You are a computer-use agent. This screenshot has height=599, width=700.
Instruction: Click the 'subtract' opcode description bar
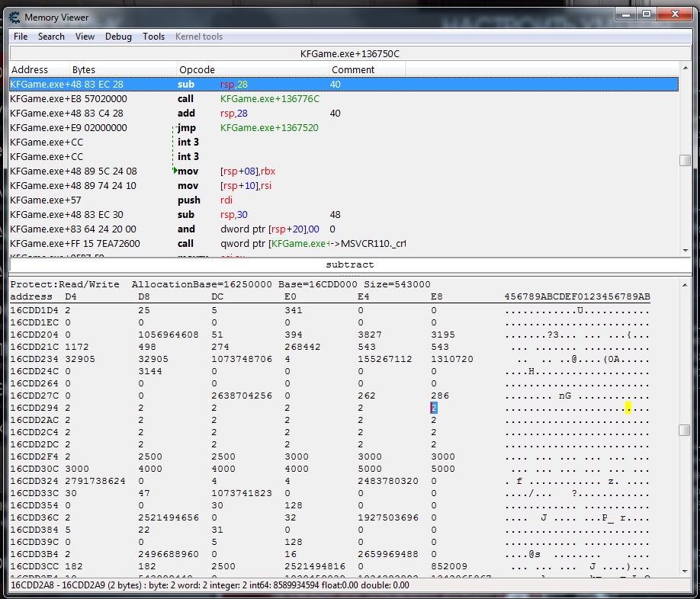pyautogui.click(x=350, y=264)
